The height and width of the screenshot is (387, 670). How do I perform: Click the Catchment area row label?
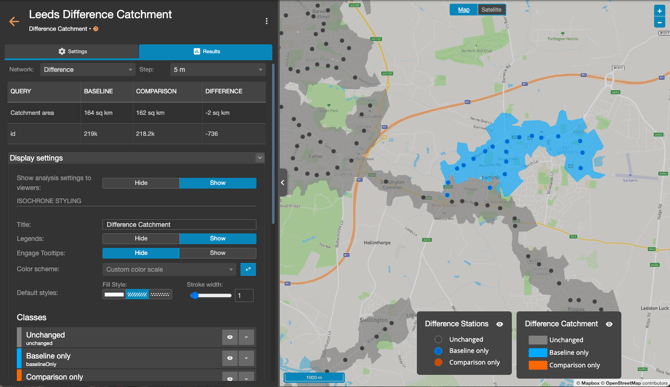click(x=32, y=113)
